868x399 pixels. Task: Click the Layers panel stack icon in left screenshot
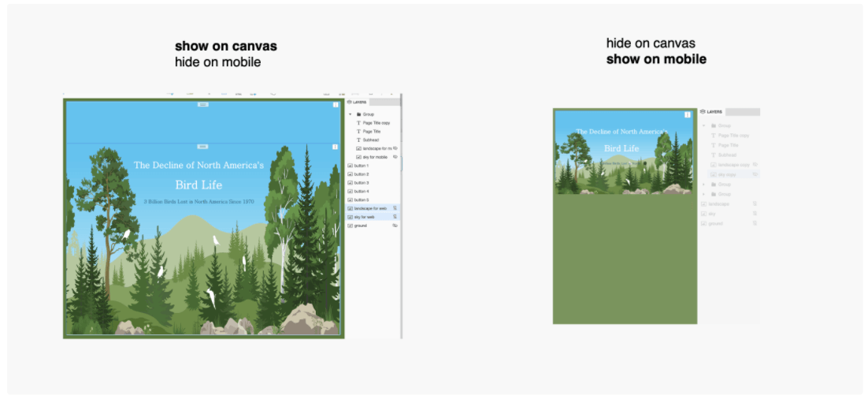(350, 102)
